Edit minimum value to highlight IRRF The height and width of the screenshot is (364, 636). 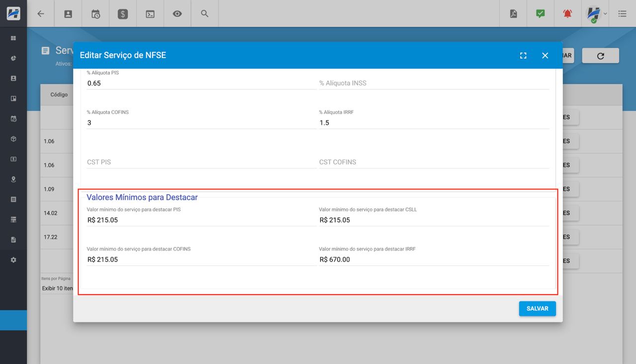434,259
